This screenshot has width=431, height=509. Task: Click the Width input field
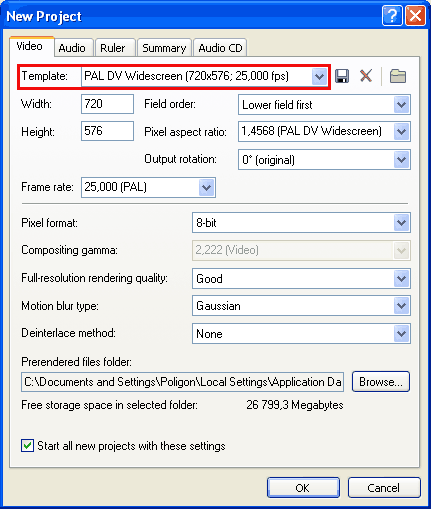tap(107, 104)
